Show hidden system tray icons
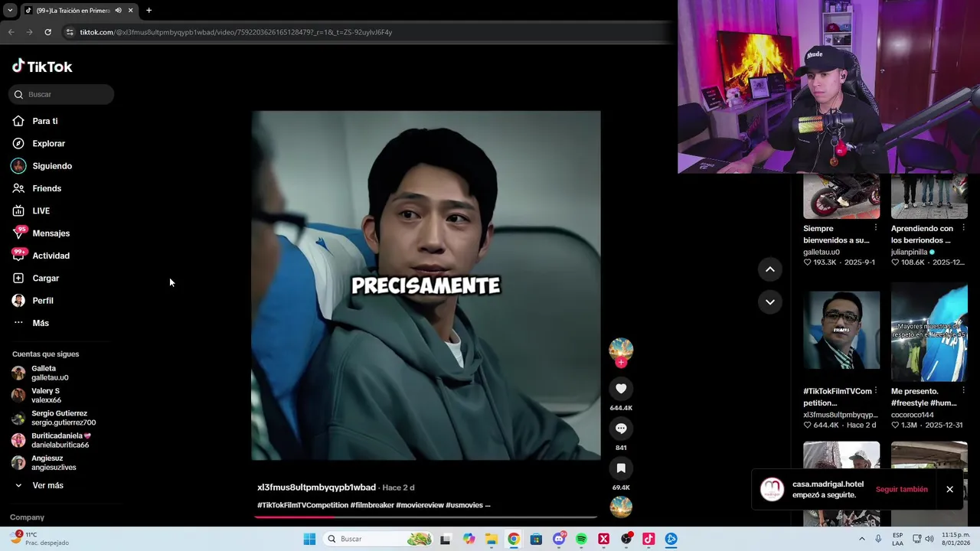Image resolution: width=980 pixels, height=551 pixels. [x=861, y=539]
